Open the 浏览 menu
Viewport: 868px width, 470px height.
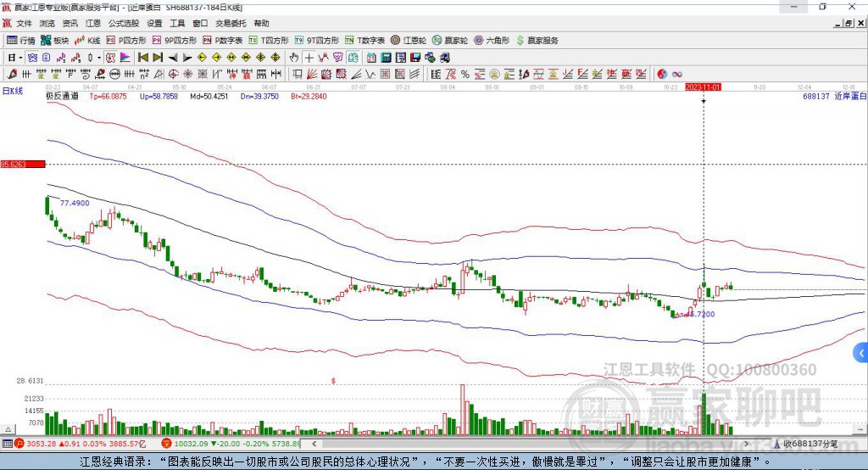(47, 23)
